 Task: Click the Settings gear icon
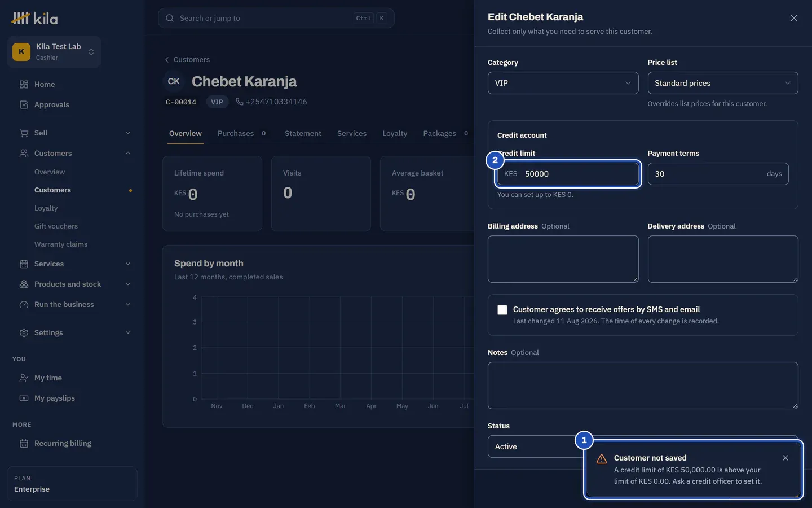[x=24, y=333]
